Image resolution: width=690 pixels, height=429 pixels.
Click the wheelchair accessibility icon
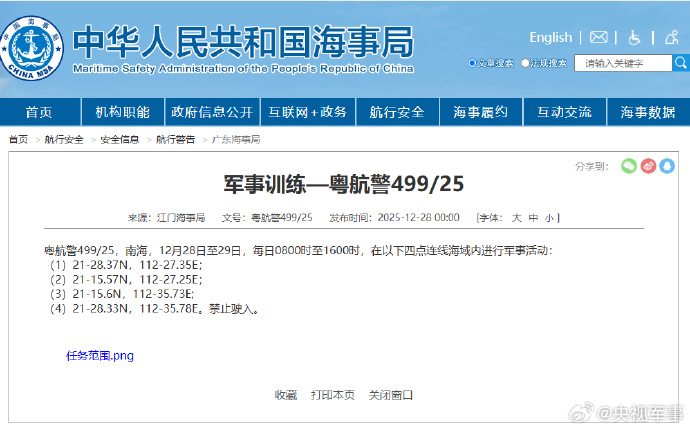pos(635,37)
